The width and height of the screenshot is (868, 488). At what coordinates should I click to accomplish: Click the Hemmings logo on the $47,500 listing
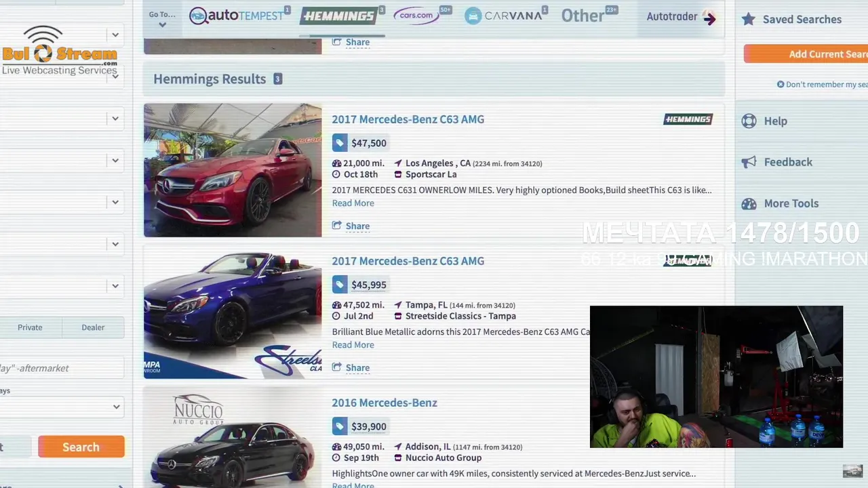pos(688,119)
